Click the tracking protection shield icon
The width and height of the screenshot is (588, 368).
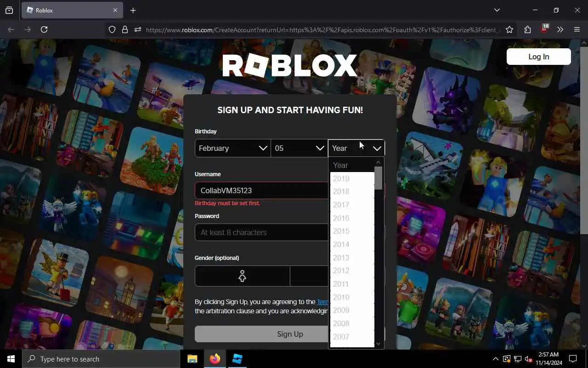tap(112, 29)
